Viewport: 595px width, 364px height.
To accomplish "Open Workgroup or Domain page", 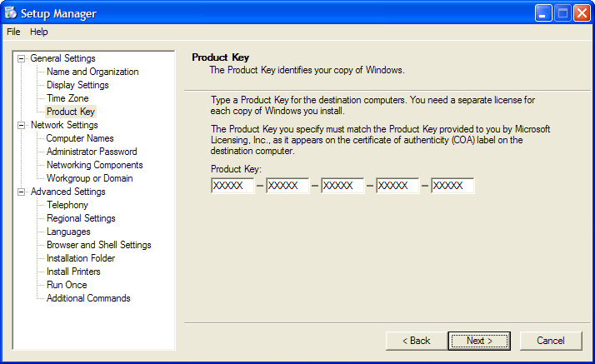I will click(x=89, y=178).
